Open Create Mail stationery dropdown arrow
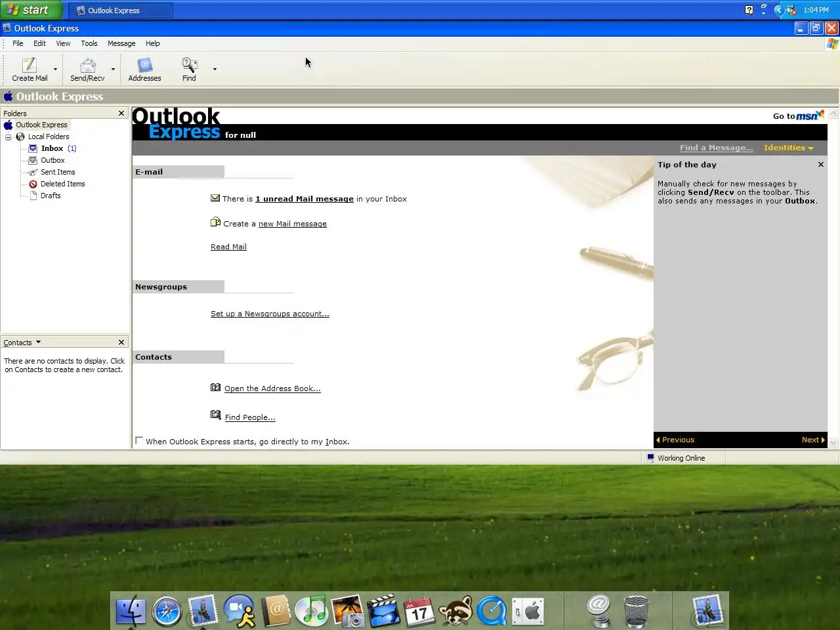Viewport: 840px width, 630px height. pos(55,69)
